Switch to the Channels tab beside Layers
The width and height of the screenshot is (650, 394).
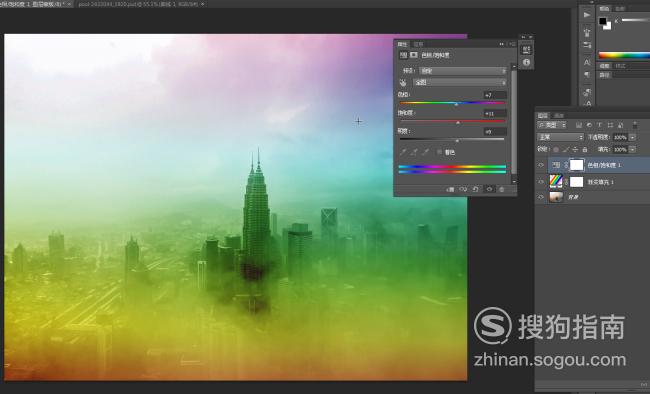point(559,115)
